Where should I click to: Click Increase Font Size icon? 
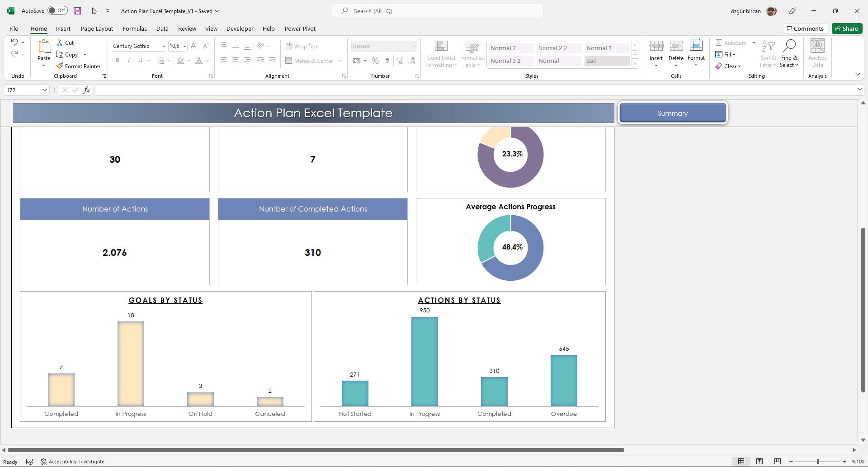[x=194, y=46]
